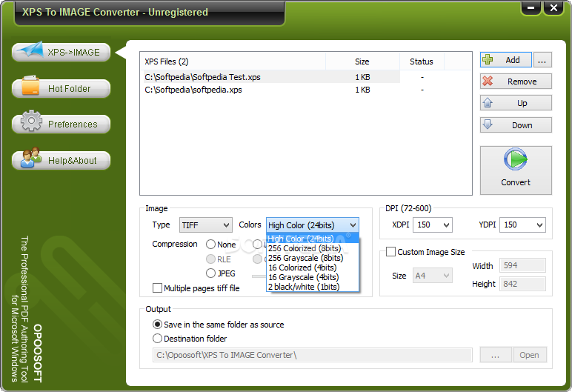Click the output folder browse ellipsis button

pos(496,355)
